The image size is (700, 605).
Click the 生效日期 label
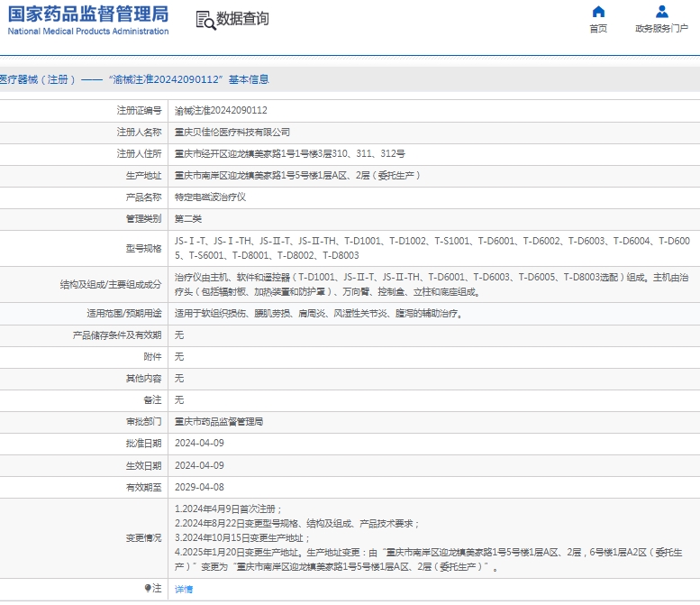pos(143,465)
